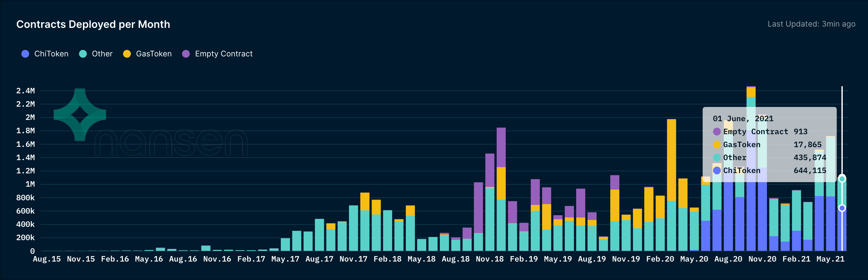
Task: Click the "May.21" x-axis label
Action: coord(831,259)
